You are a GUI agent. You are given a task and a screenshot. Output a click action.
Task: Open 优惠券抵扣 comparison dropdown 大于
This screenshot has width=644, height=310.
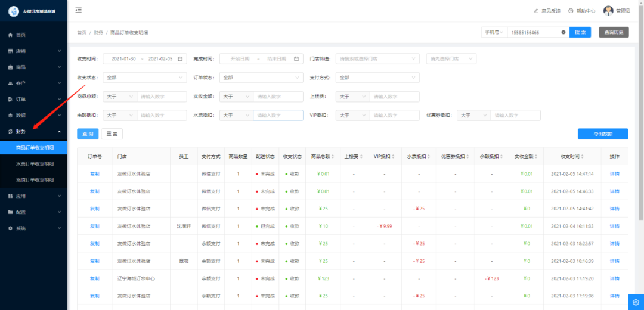473,116
